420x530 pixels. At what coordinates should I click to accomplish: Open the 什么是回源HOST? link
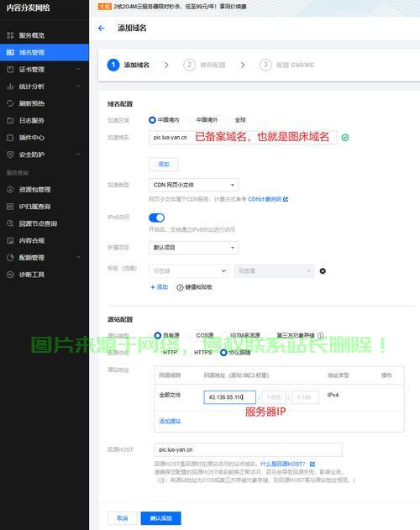click(287, 464)
